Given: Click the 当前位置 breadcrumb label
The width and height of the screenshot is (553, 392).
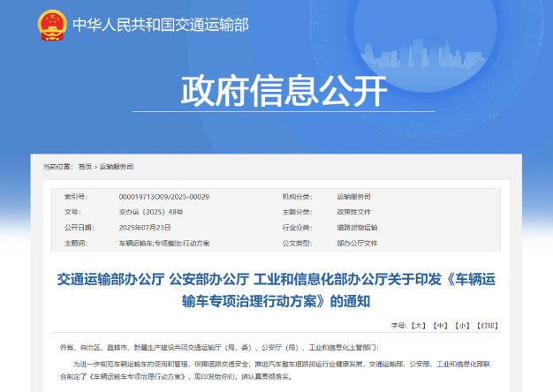Looking at the screenshot, I should [x=57, y=167].
